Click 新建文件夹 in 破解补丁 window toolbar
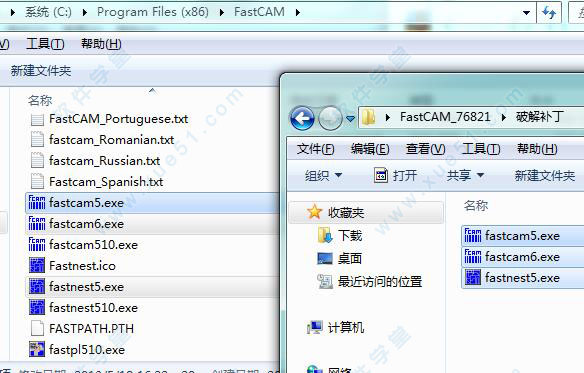Screen dimensions: 584x373 tap(545, 175)
